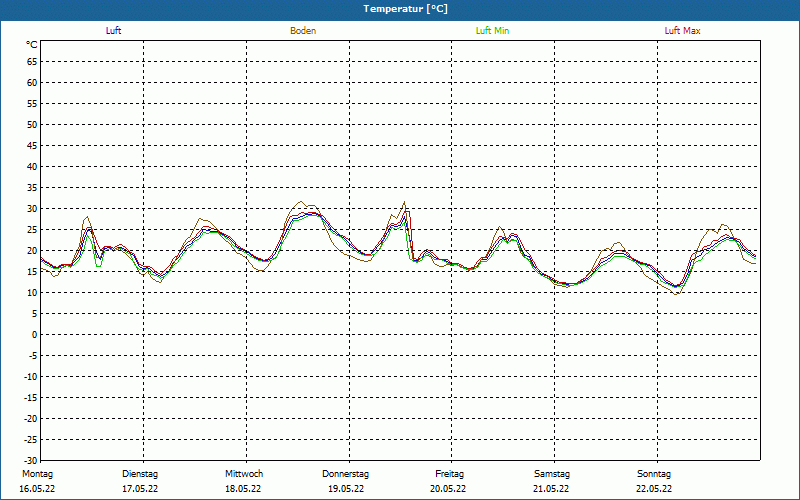
Task: Click the 35 y-axis value
Action: (32, 188)
